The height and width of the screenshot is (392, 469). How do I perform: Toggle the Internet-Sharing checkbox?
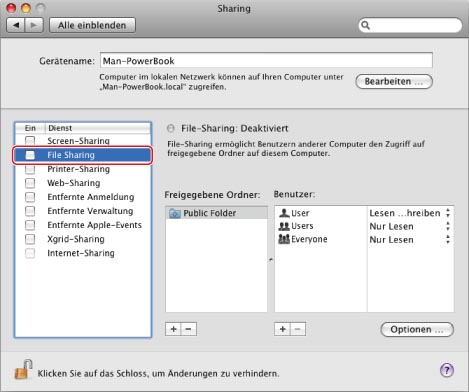[30, 253]
